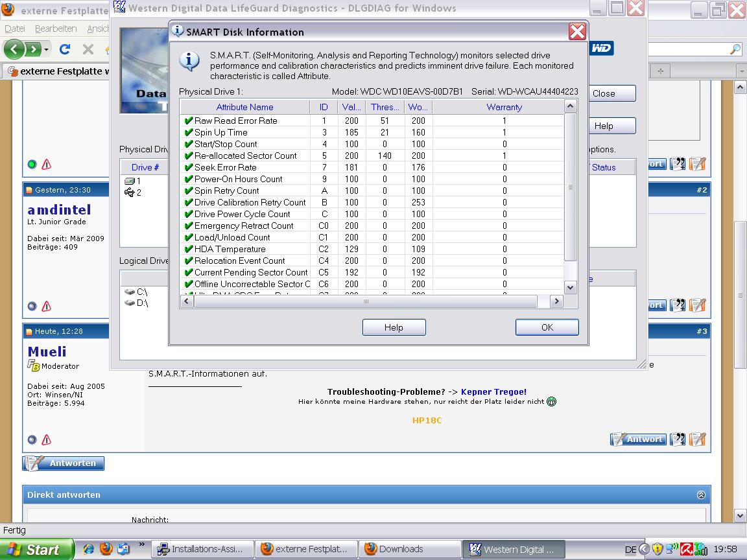
Task: Click Antworten button below posts
Action: [x=64, y=463]
